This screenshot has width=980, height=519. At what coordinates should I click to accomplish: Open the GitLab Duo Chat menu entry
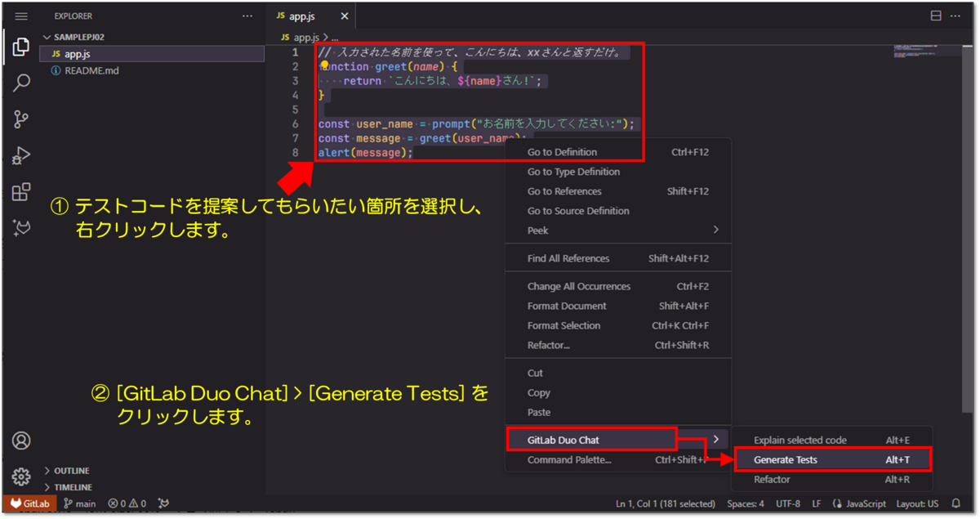[618, 440]
